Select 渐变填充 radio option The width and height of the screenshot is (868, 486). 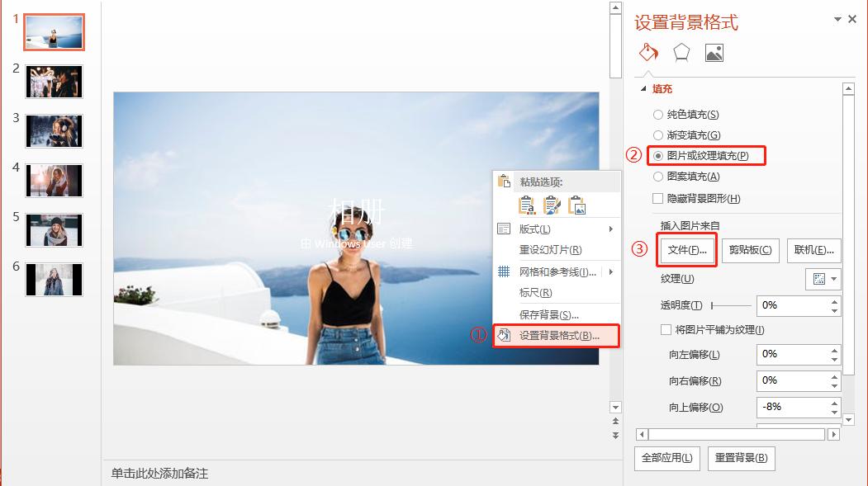657,135
